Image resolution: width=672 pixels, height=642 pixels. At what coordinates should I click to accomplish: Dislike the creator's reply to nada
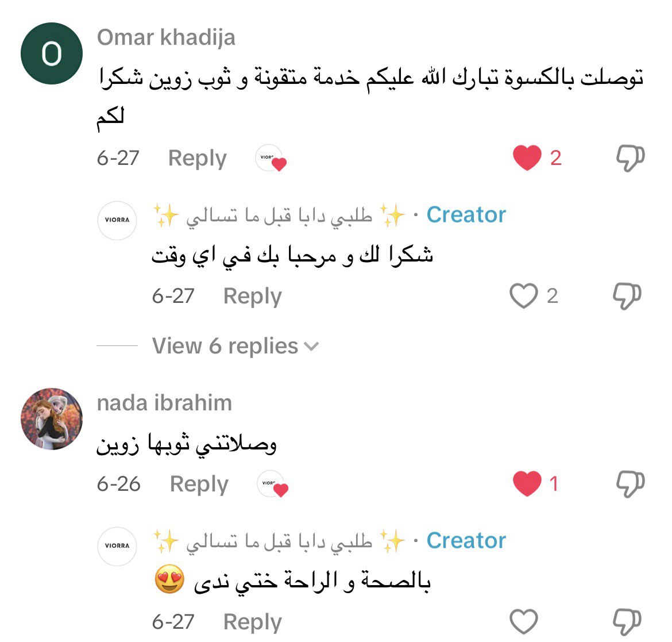click(x=627, y=622)
